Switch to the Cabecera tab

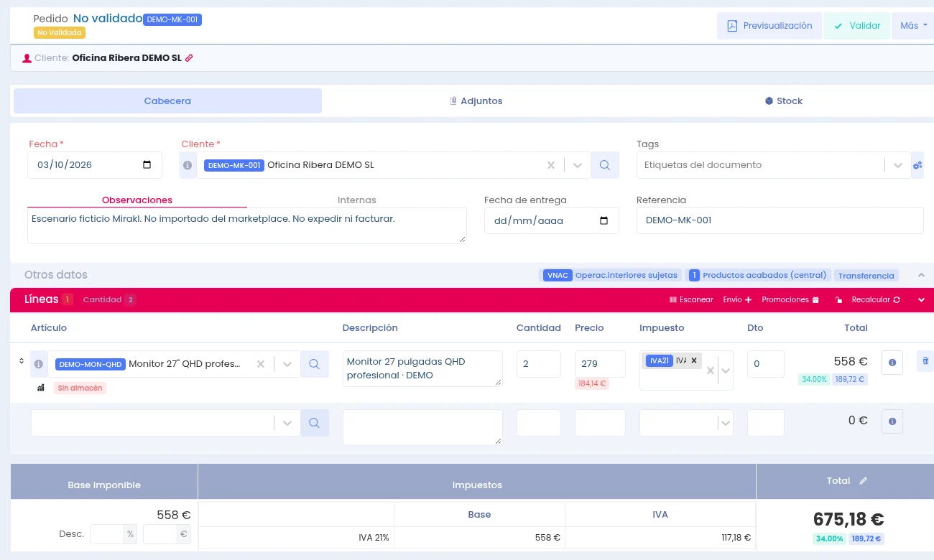(167, 101)
